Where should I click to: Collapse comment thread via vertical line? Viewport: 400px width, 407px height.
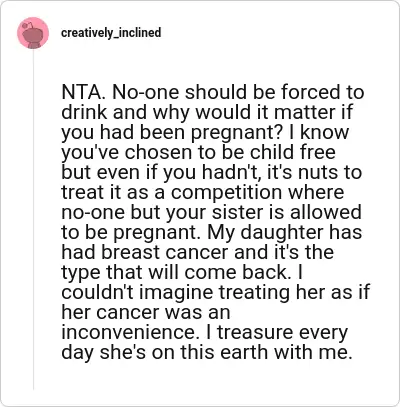[33, 220]
